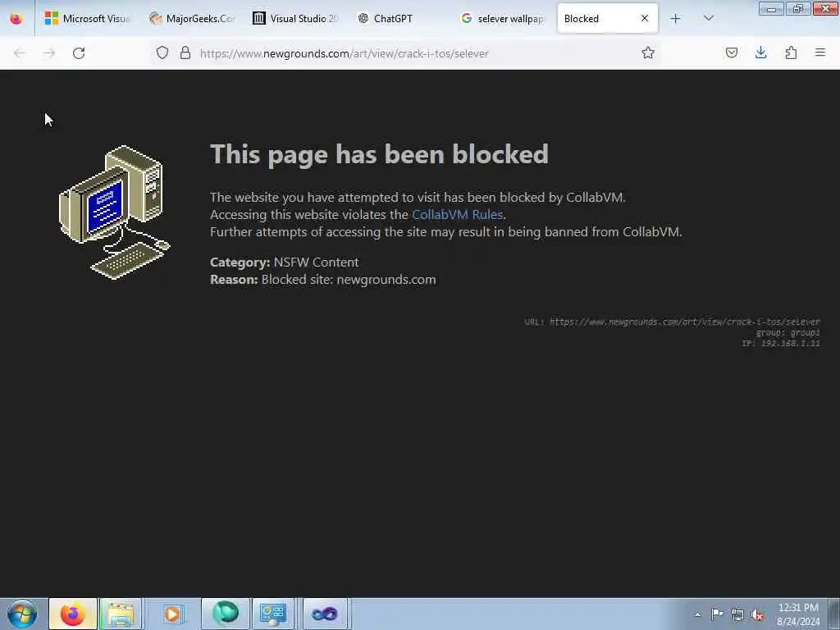Restore down the Firefox window
The image size is (840, 630).
798,8
